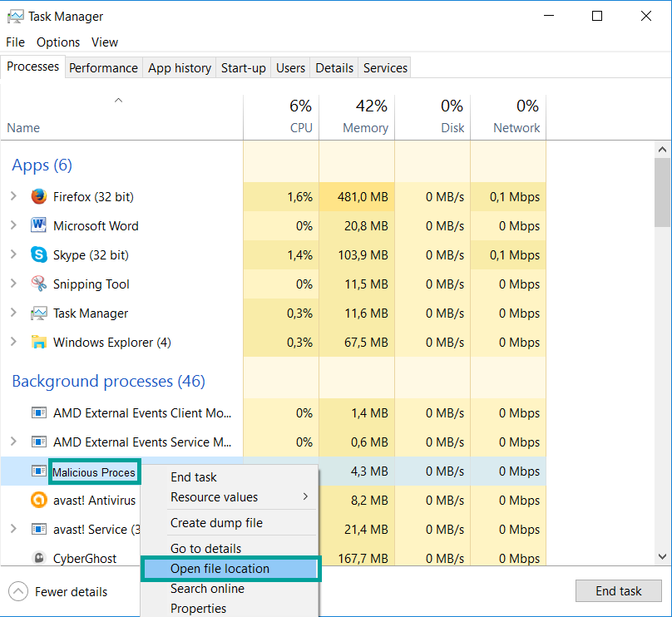Expand the Firefox (32 bit) process group
The width and height of the screenshot is (672, 617).
[x=13, y=197]
